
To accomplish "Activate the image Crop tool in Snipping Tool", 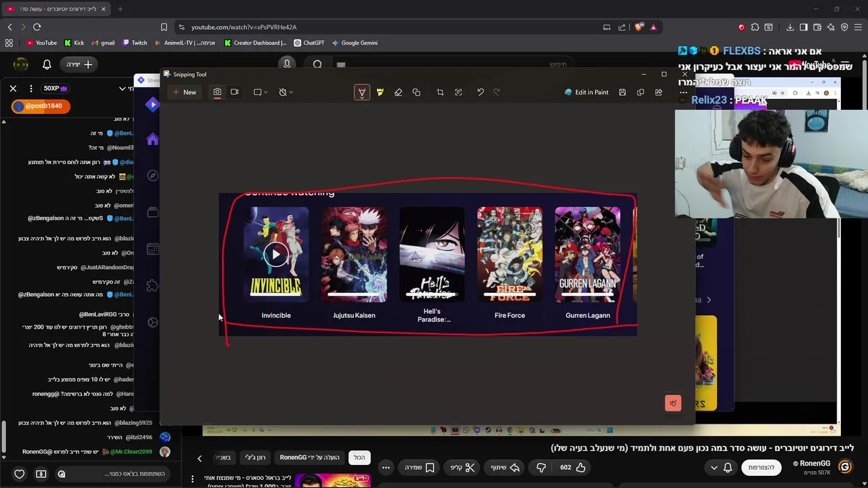I will click(x=440, y=92).
